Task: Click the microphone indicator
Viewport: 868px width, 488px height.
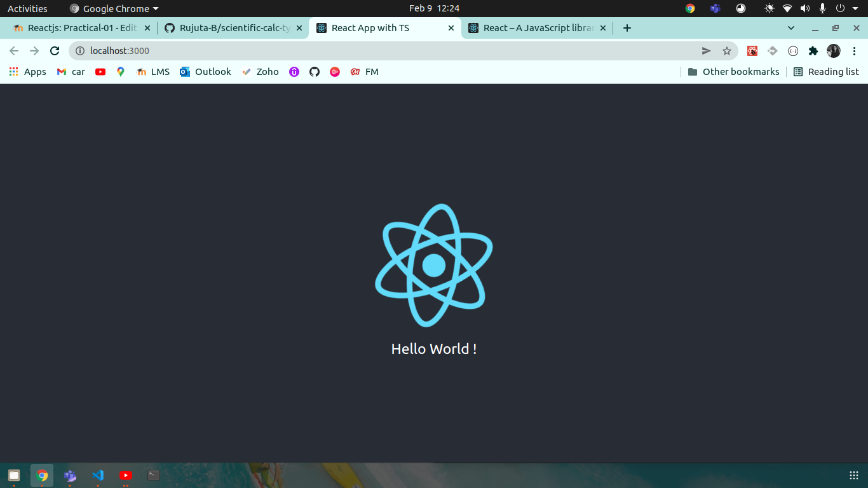Action: pyautogui.click(x=822, y=8)
